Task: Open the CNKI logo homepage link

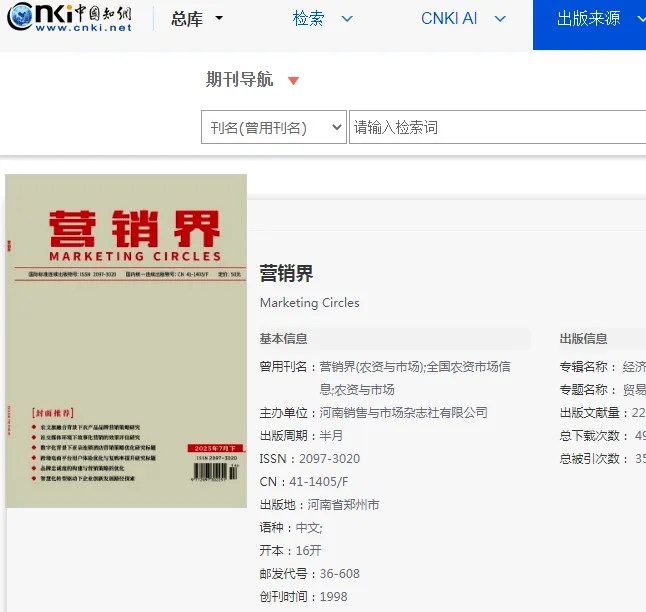Action: [x=70, y=17]
